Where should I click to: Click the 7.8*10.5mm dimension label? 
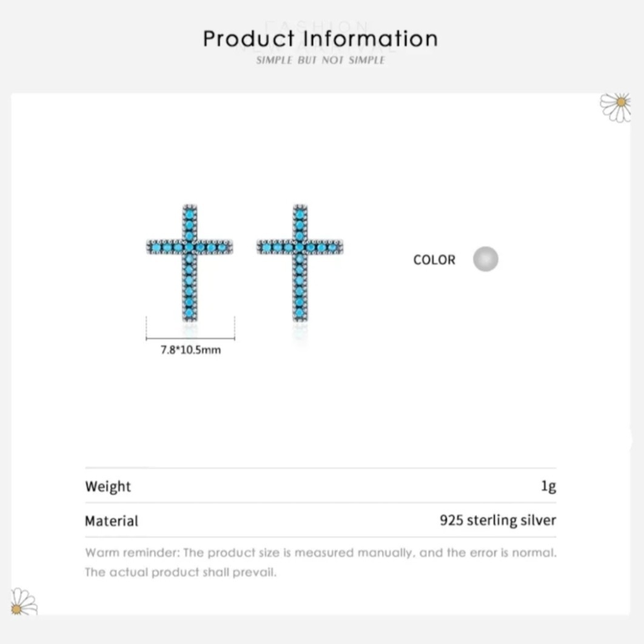(190, 350)
